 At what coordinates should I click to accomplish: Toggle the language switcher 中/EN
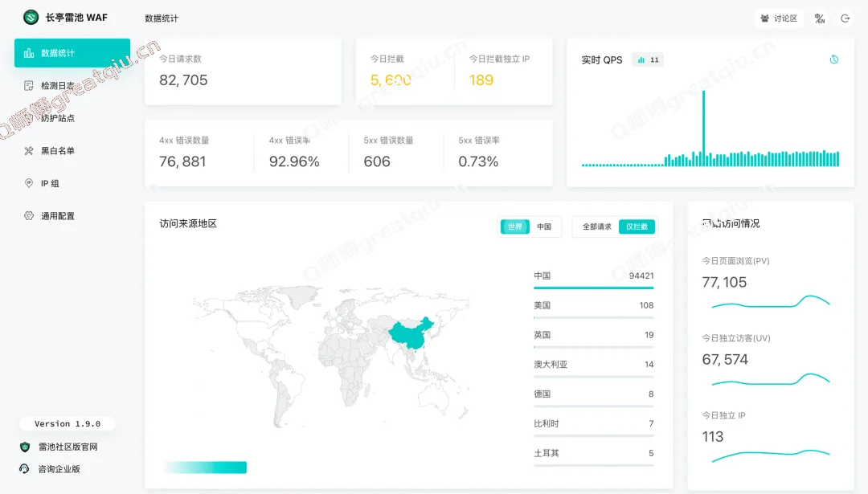pos(820,18)
